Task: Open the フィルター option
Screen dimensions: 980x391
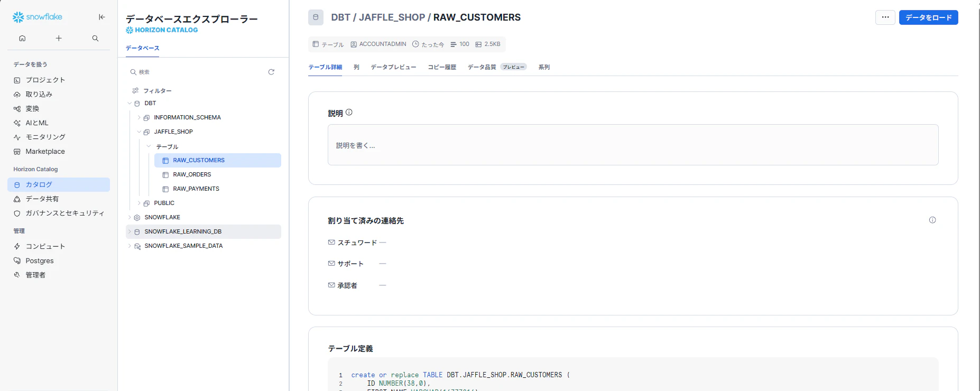Action: click(152, 91)
